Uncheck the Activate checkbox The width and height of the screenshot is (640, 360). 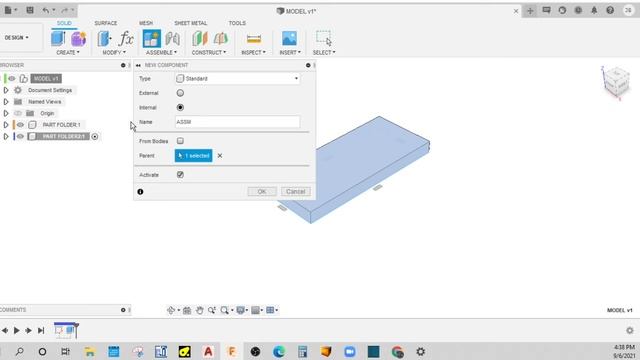pos(180,175)
